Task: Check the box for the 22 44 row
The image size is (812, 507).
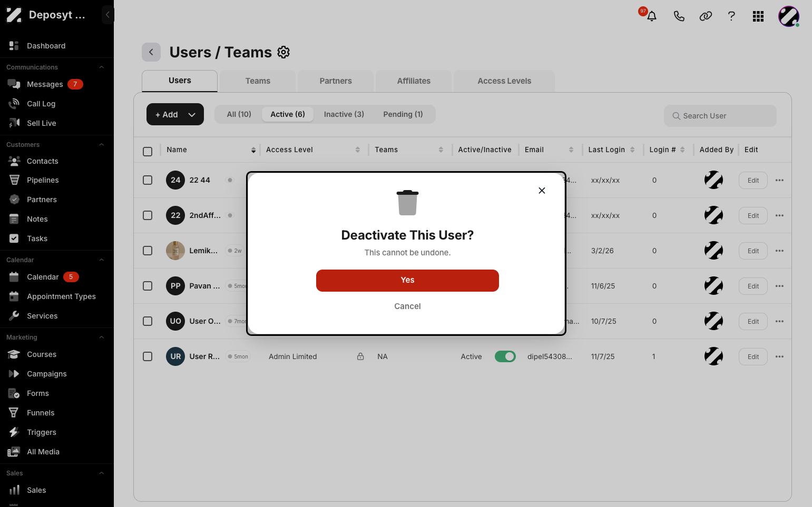Action: 148,180
